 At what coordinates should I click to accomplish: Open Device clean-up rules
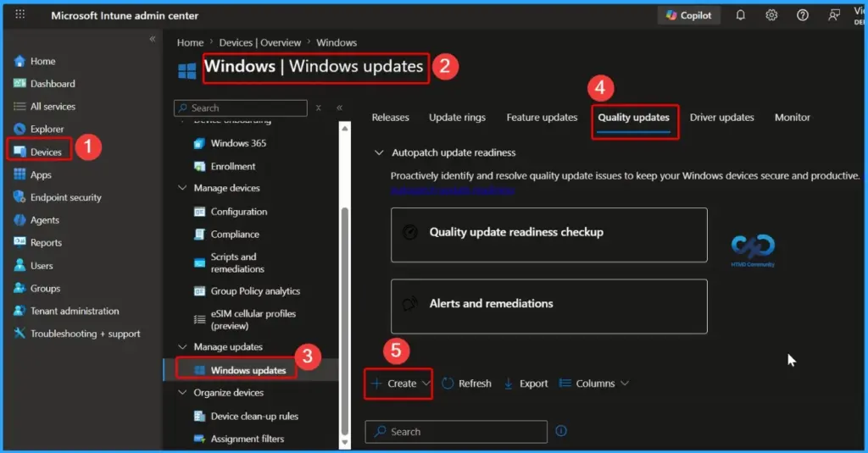pos(254,417)
